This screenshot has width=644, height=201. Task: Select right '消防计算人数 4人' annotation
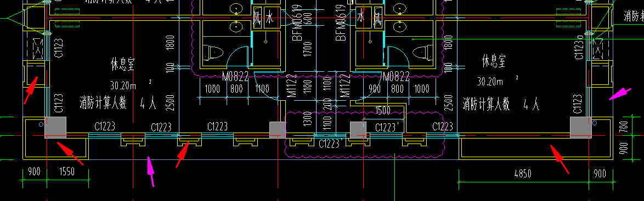coord(501,104)
